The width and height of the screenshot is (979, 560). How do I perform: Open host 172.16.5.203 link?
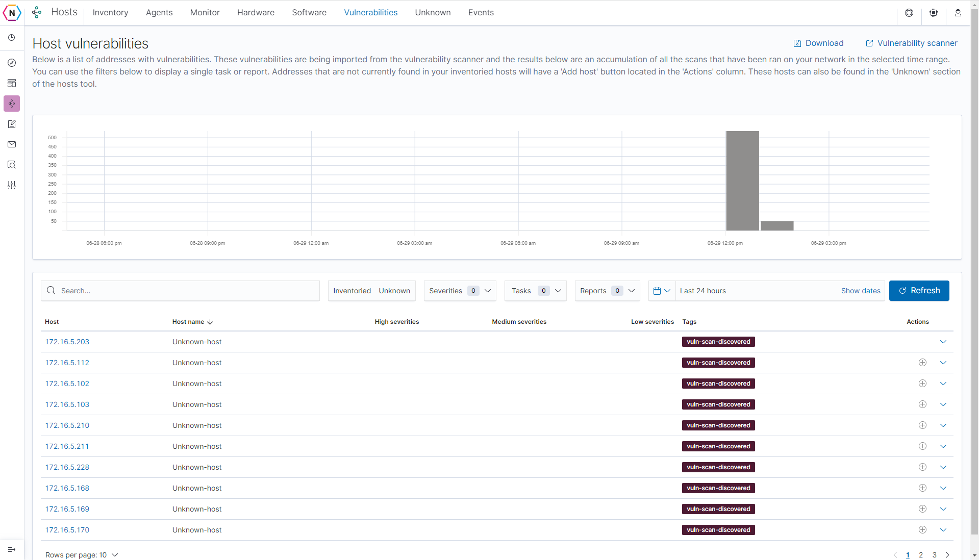point(67,342)
